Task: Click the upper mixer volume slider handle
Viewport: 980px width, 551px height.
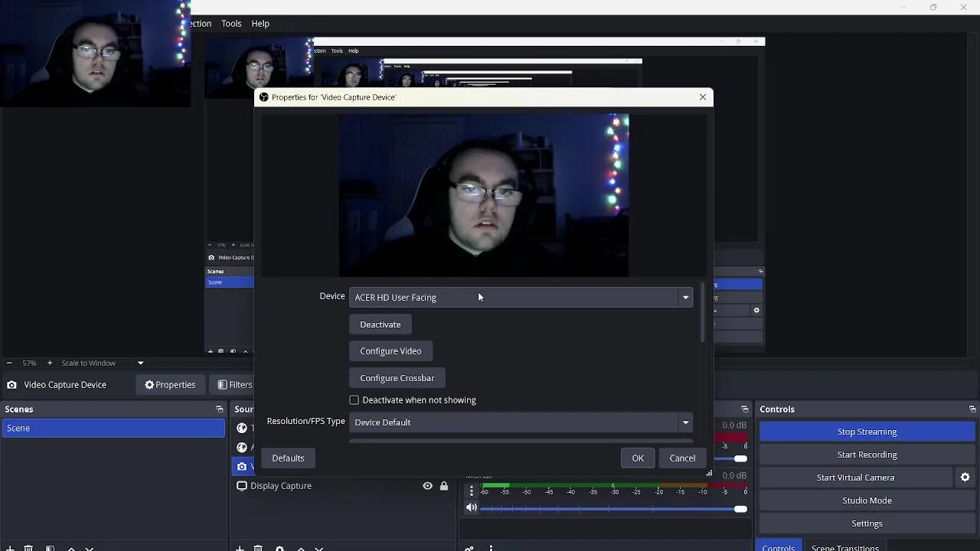Action: 740,458
